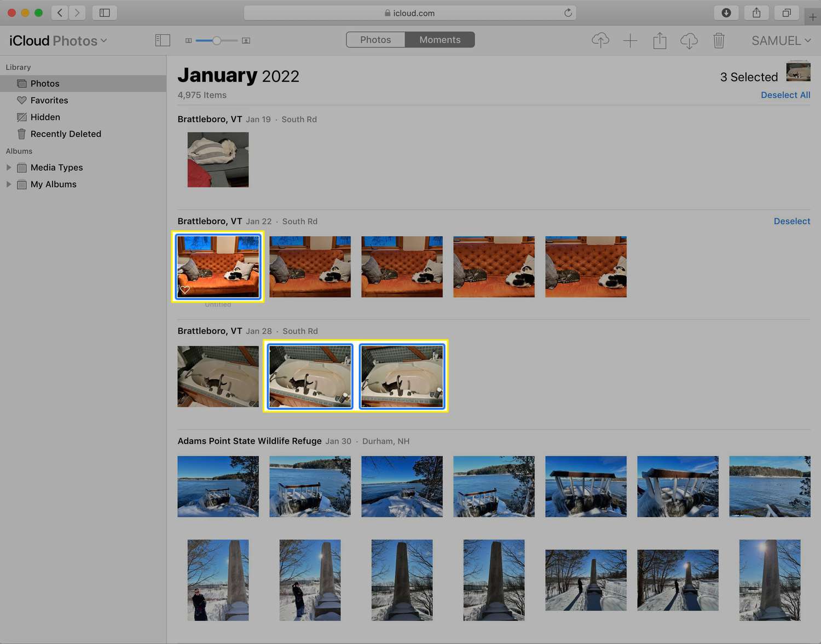The height and width of the screenshot is (644, 821).
Task: Download the selected photos via cloud icon
Action: [689, 40]
